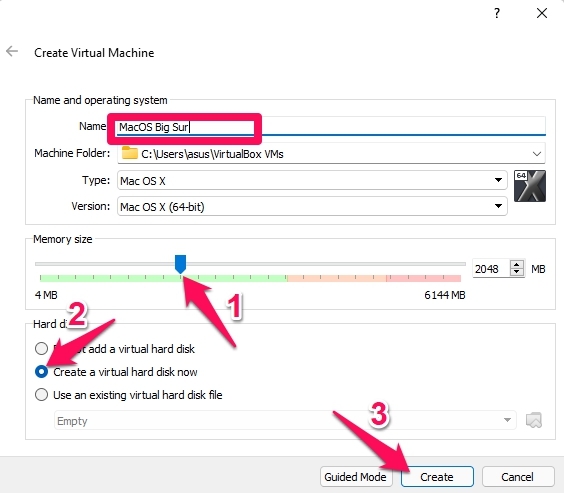This screenshot has height=493, width=564.
Task: Expand the Machine Folder dropdown
Action: [537, 154]
